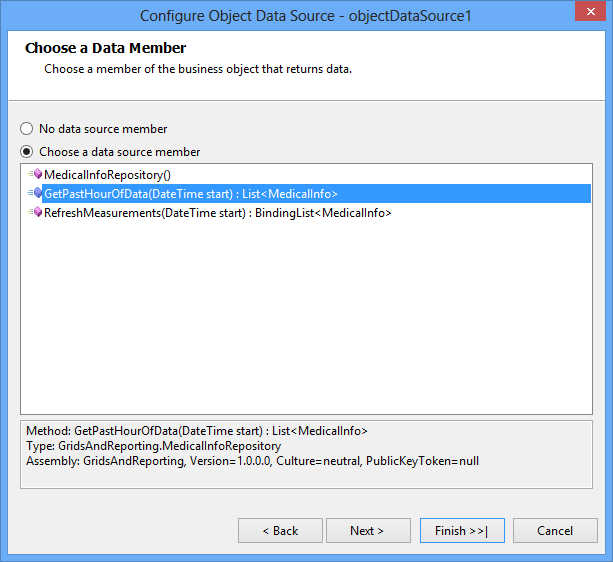Select RefreshMeasurements(DateTime start) list entry
Viewport: 613px width, 562px height.
click(218, 213)
